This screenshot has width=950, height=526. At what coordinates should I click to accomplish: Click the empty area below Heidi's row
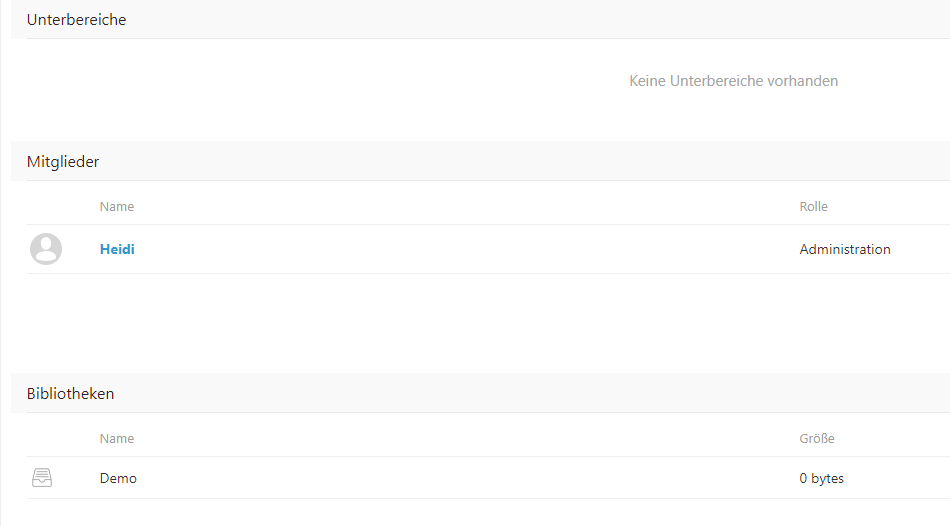[x=488, y=321]
